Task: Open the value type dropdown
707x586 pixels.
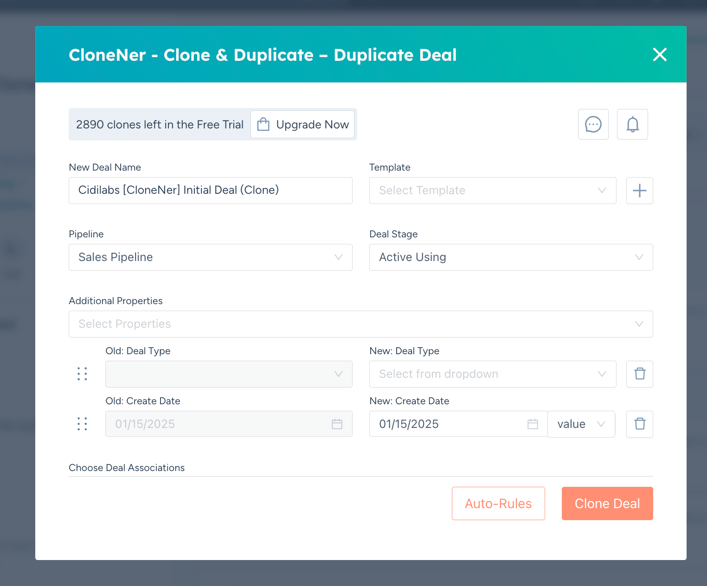Action: pyautogui.click(x=581, y=424)
